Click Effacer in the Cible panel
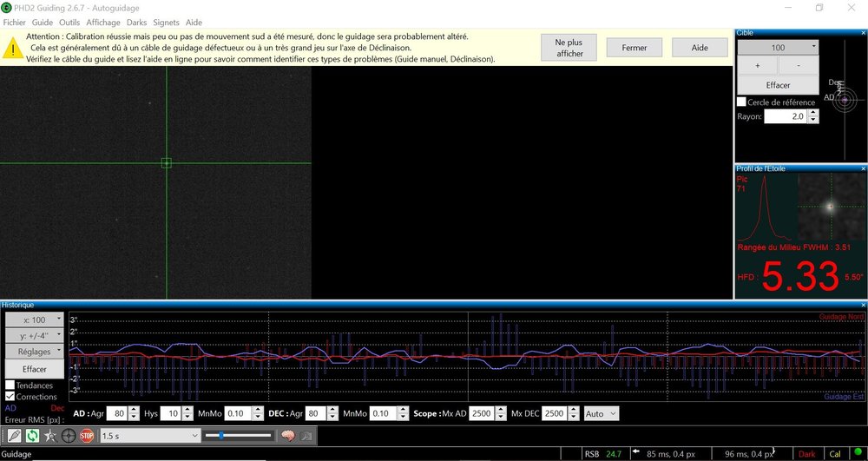The height and width of the screenshot is (461, 868). [x=778, y=85]
